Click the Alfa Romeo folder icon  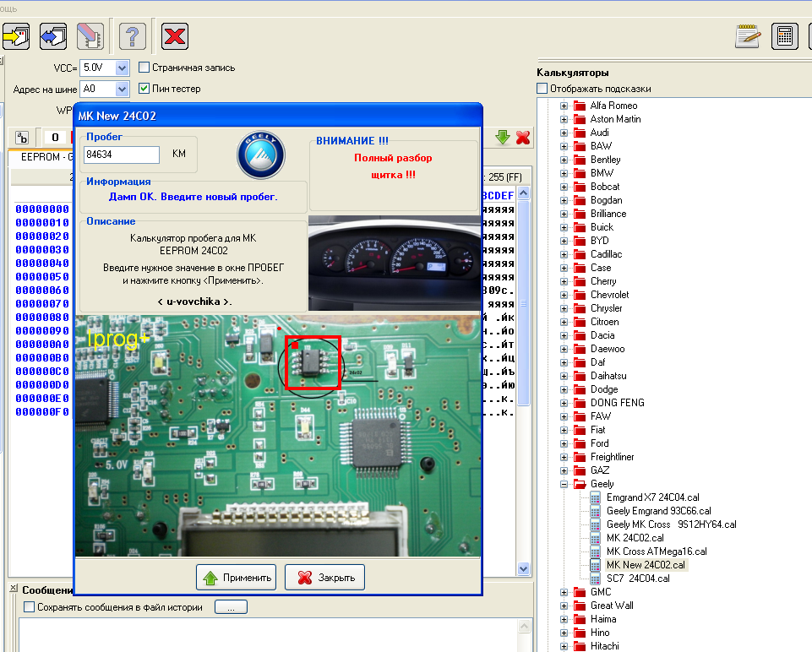tap(580, 106)
